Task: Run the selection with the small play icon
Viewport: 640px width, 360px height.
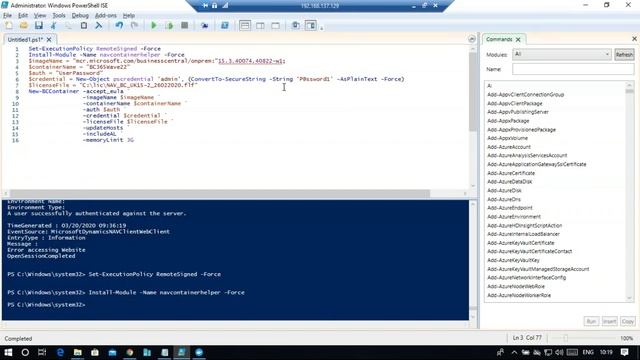Action: (x=169, y=25)
